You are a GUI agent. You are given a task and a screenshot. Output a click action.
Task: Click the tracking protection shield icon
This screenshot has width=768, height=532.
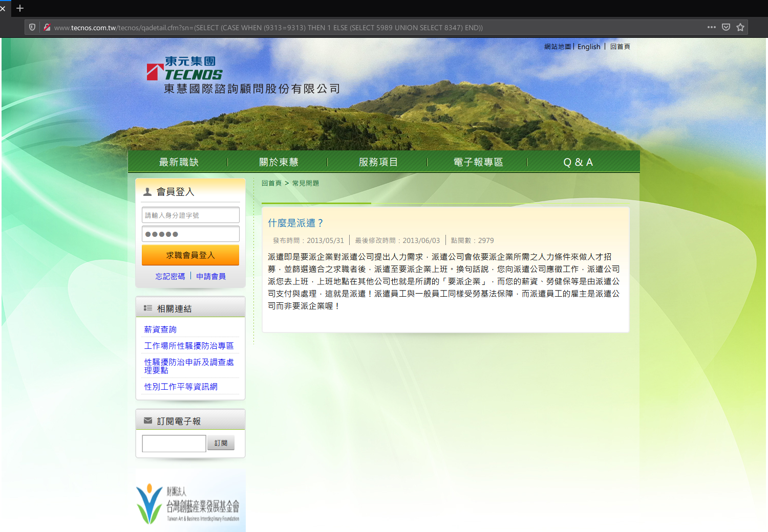tap(32, 27)
